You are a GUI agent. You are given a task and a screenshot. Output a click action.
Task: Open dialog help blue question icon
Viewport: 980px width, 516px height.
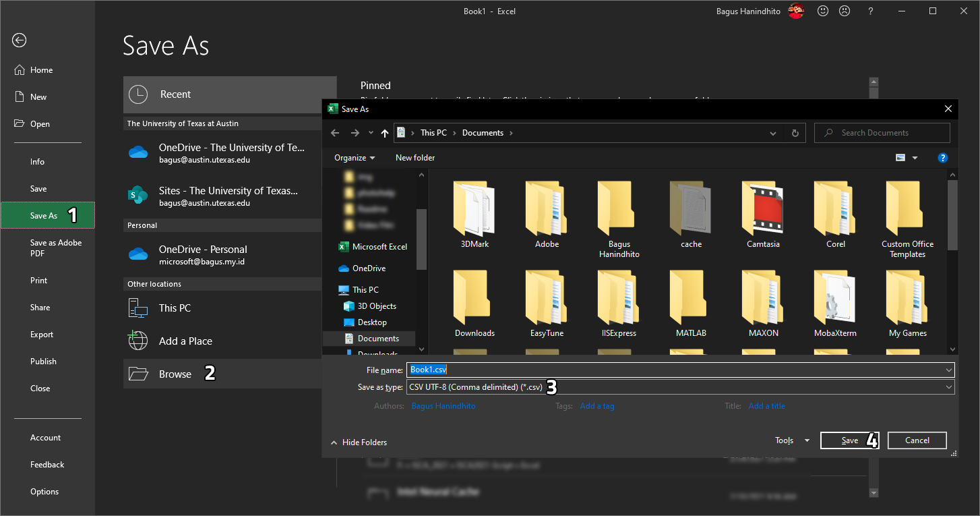(943, 158)
